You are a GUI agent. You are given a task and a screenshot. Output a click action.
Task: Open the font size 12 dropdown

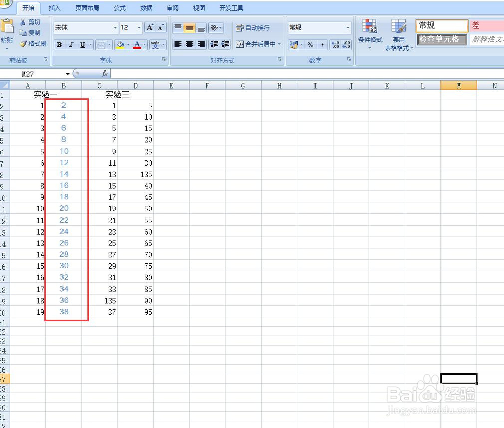139,28
